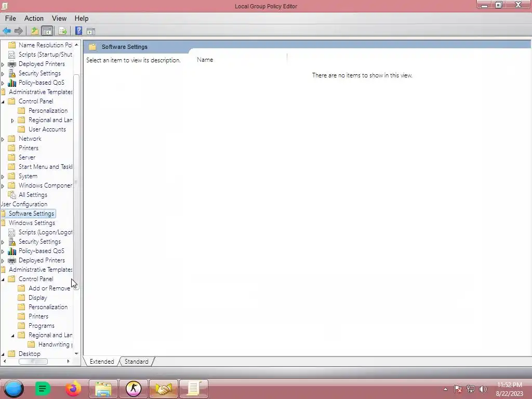The width and height of the screenshot is (532, 399).
Task: Click the Software Settings folder icon in right pane header
Action: [92, 47]
